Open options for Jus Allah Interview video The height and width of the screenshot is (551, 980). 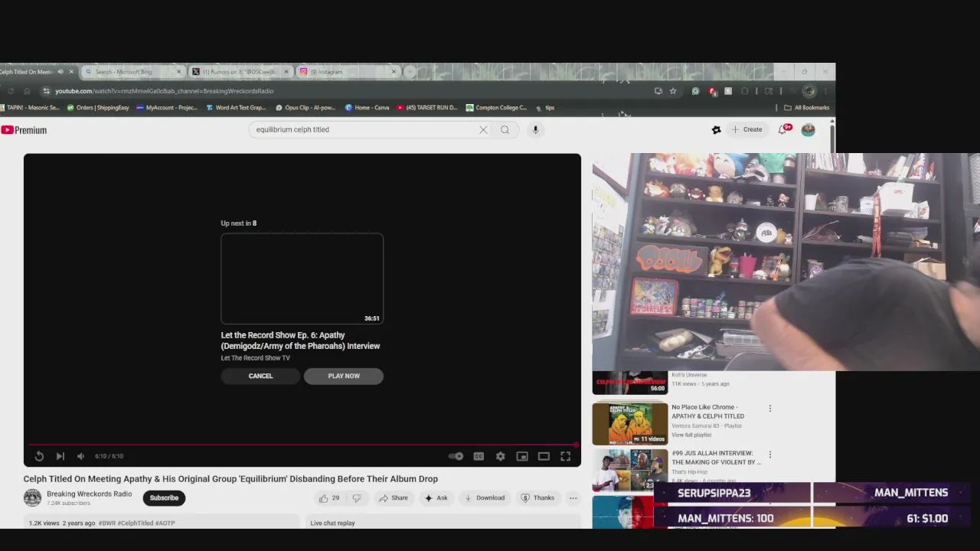pos(770,455)
